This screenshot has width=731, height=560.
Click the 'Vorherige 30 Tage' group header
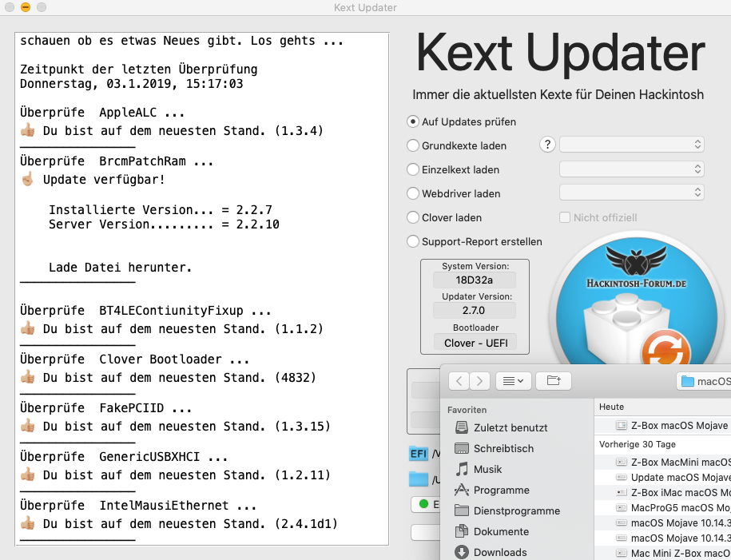point(638,444)
